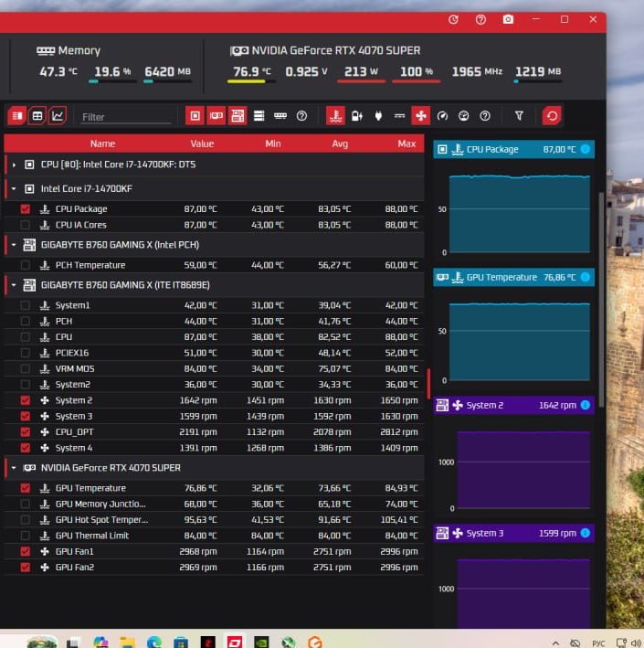Screen dimensions: 644x648
Task: Select the GPU Memory Junction row name
Action: click(x=100, y=505)
